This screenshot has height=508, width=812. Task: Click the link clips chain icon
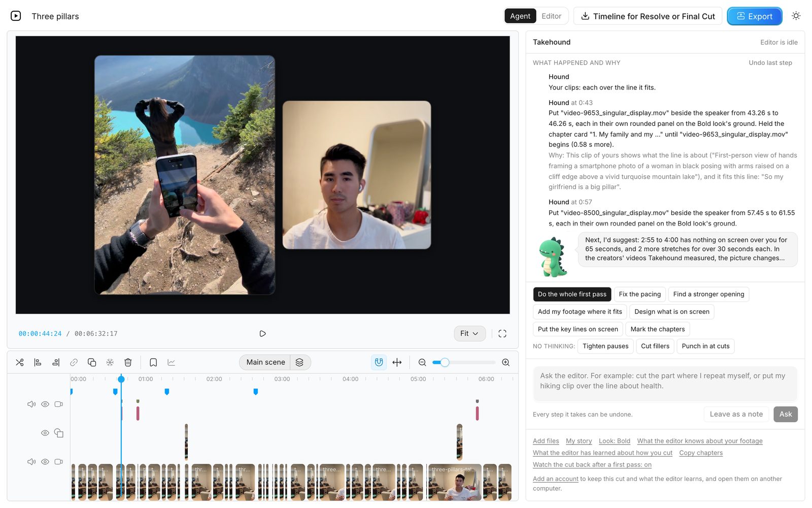[74, 362]
